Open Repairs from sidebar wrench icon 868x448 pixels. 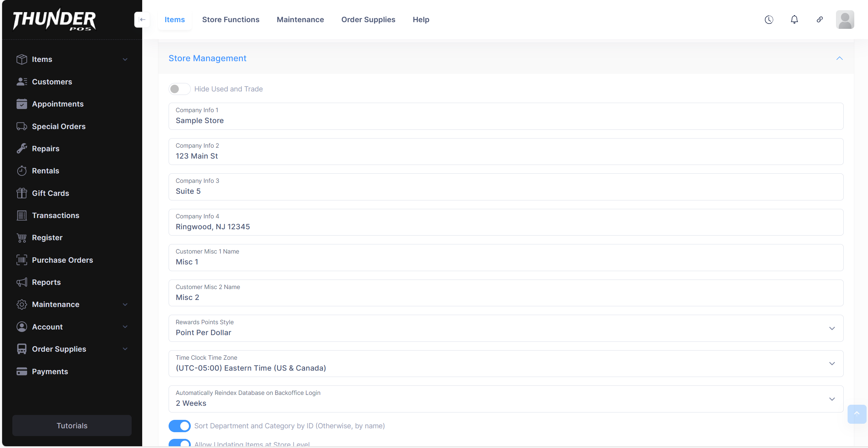click(x=22, y=148)
